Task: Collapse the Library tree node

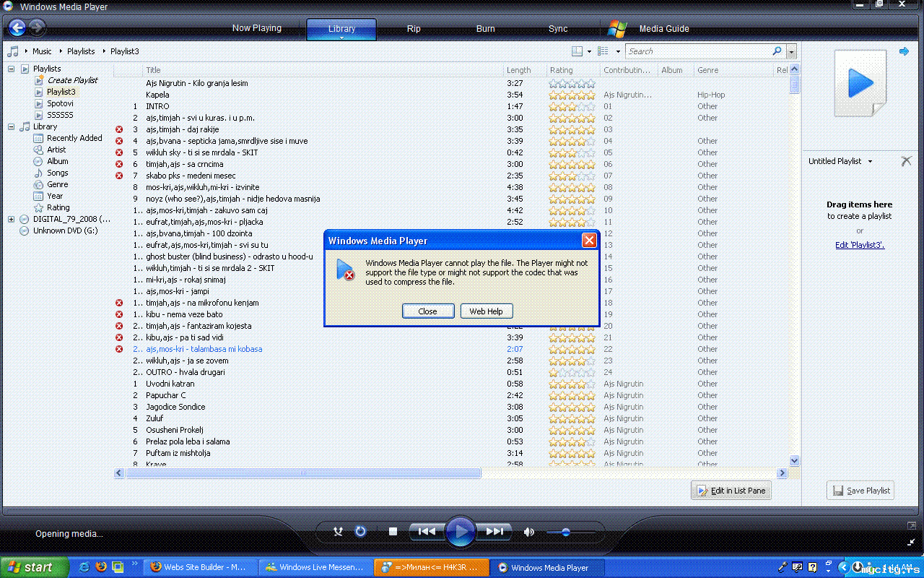Action: click(x=12, y=126)
